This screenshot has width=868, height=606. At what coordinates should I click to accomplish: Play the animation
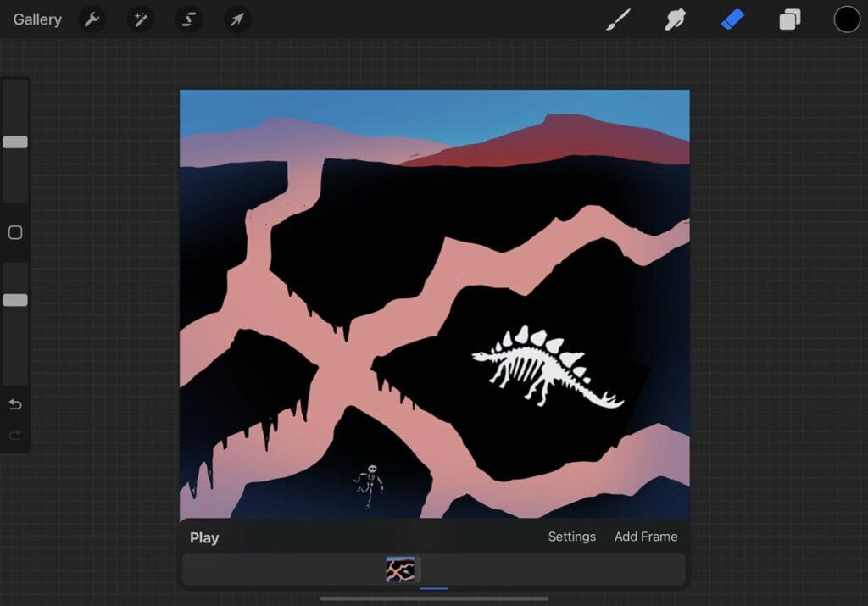tap(204, 537)
